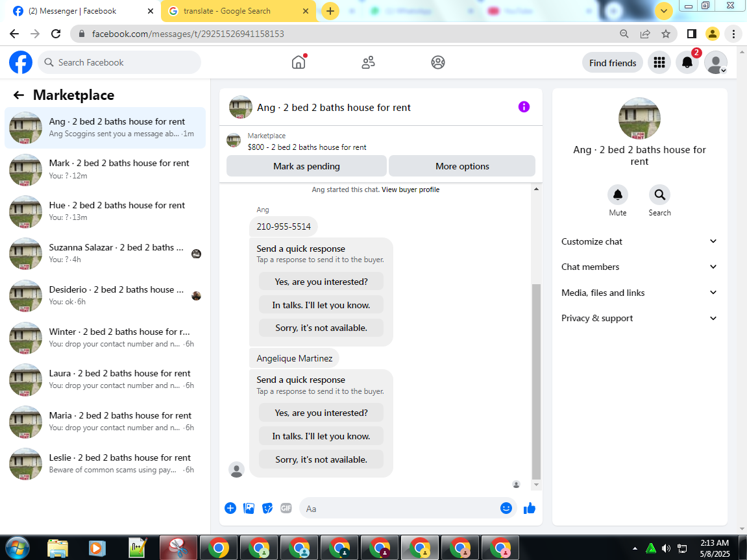The width and height of the screenshot is (747, 560).
Task: Reload the page with browser refresh icon
Action: point(56,34)
